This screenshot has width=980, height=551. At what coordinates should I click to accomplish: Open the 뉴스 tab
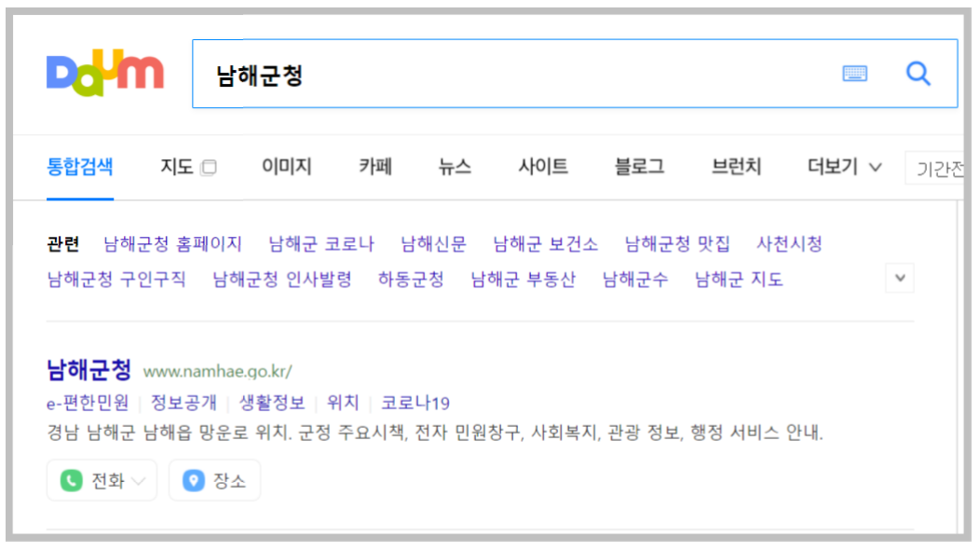click(x=455, y=166)
